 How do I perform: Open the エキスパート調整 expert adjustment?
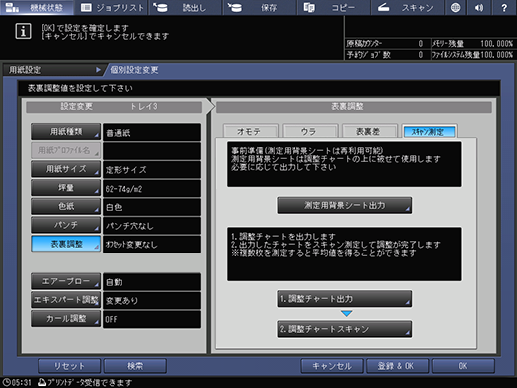[x=66, y=300]
